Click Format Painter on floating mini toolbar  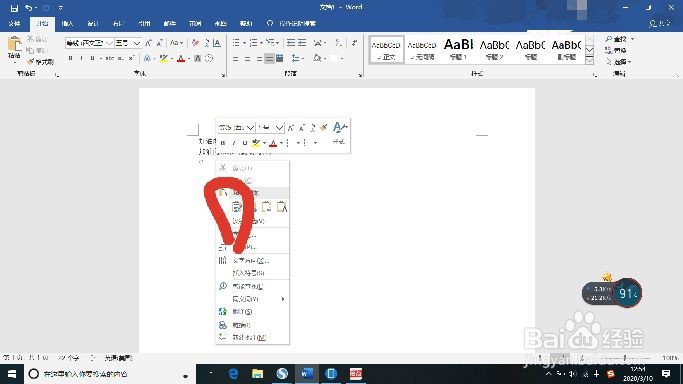click(323, 128)
